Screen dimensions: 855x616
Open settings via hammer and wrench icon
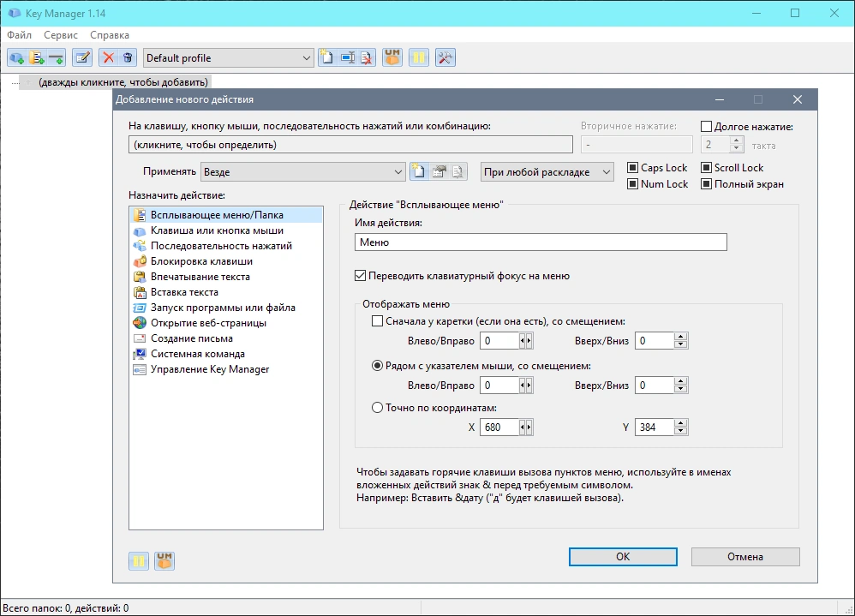(445, 57)
